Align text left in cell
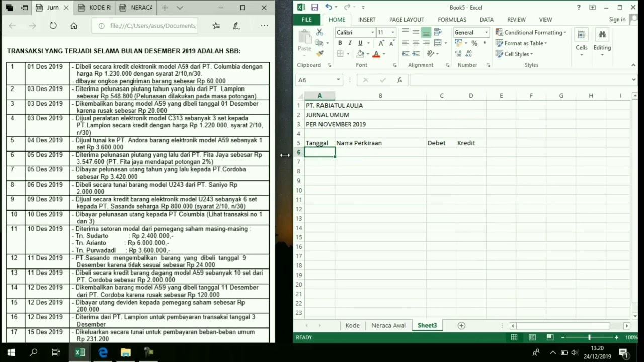644x362 pixels. coord(406,43)
